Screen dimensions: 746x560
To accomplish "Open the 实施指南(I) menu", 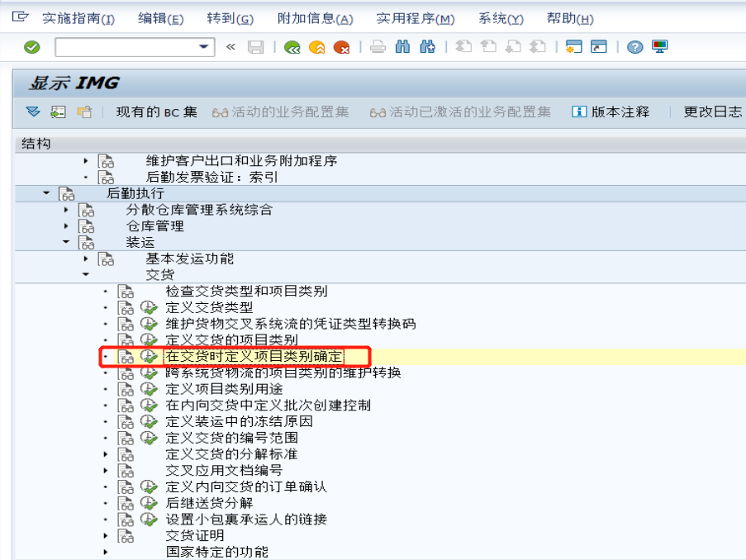I will 78,18.
